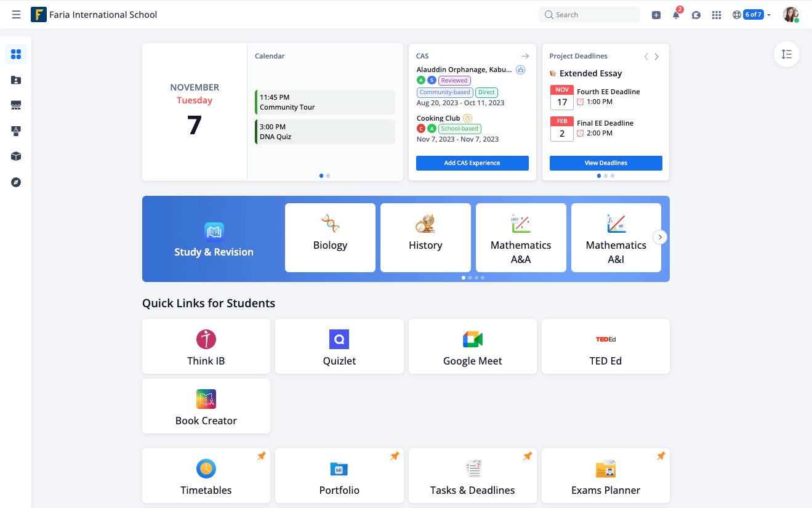Click the right arrow on the subjects carousel
Screen dimensions: 812x508
point(659,236)
